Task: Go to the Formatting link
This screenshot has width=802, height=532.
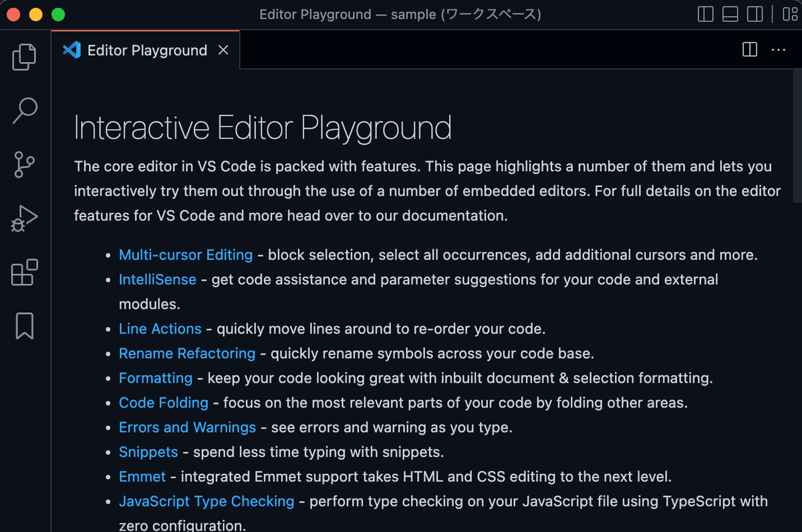Action: 156,378
